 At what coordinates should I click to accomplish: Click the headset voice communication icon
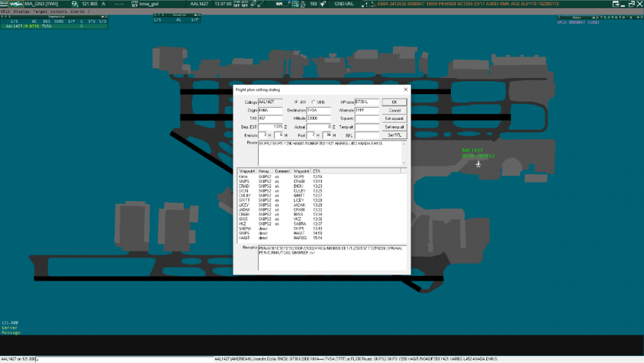point(75,4)
